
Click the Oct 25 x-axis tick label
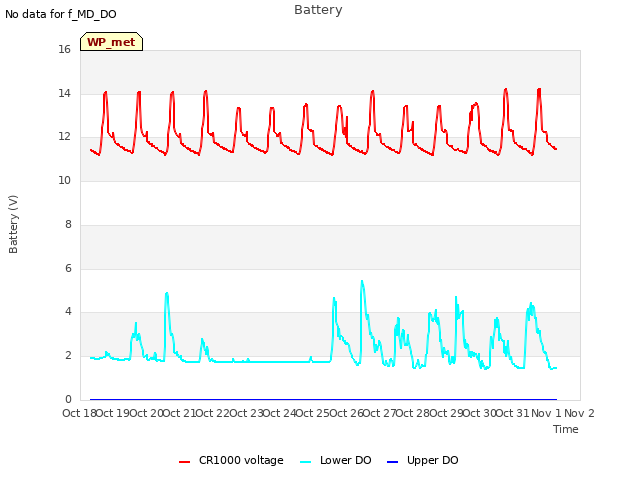[x=312, y=413]
